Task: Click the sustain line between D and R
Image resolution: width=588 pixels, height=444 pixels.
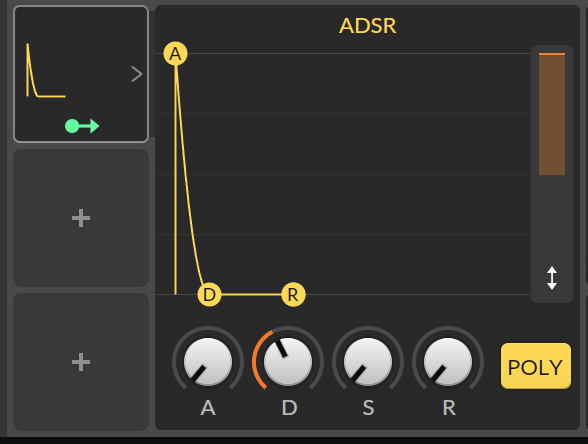Action: tap(251, 295)
